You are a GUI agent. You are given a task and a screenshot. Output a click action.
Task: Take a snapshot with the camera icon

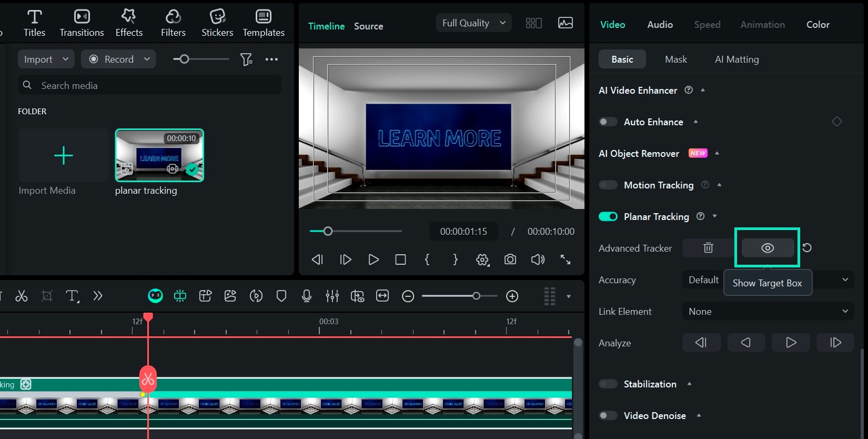510,260
